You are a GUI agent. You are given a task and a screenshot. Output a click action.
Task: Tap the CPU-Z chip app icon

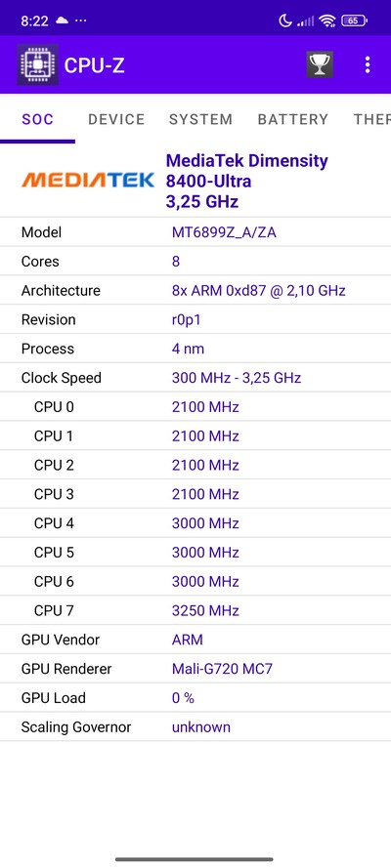coord(38,64)
